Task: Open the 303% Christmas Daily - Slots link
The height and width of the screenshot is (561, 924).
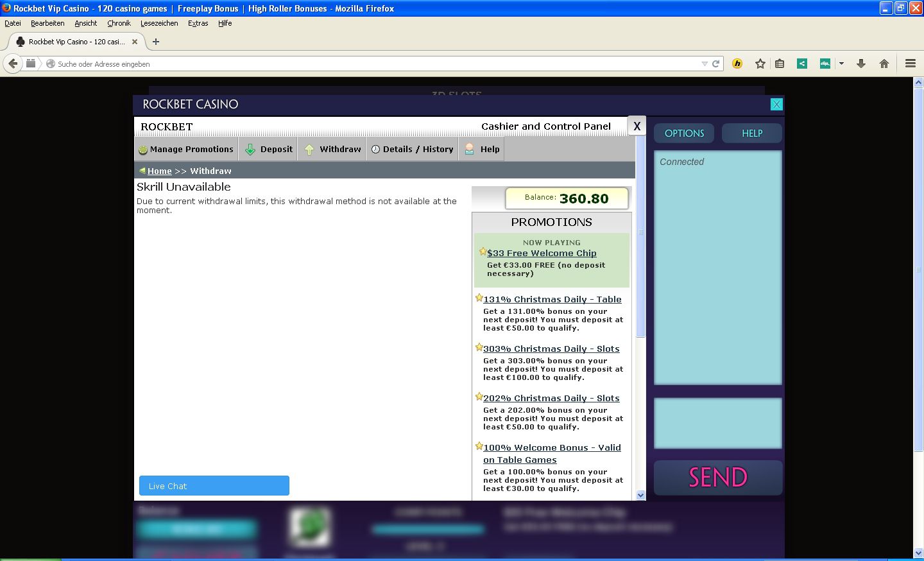Action: coord(551,349)
